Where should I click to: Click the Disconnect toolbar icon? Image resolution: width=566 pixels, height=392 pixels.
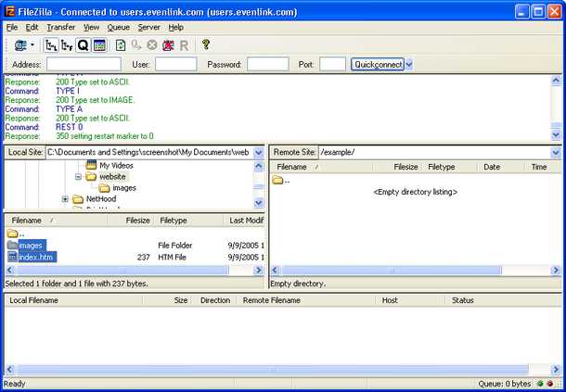click(168, 45)
